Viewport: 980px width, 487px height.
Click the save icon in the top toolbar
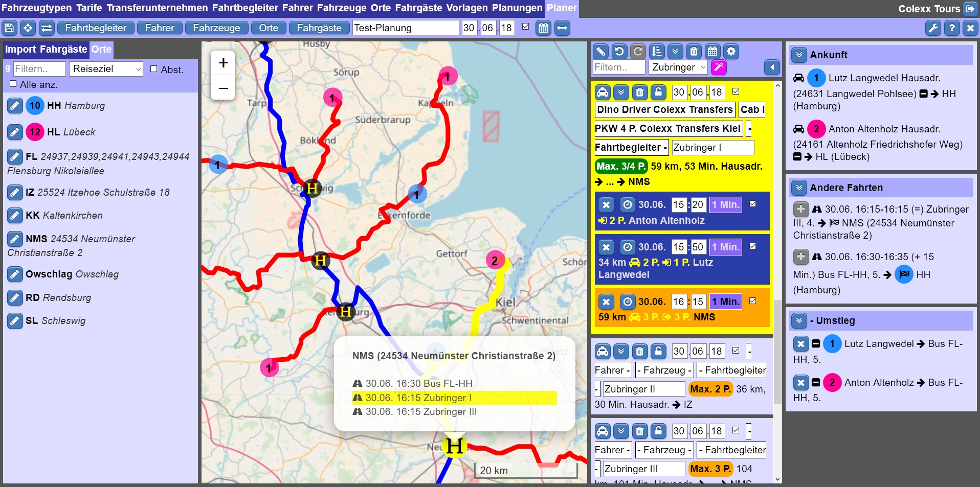pyautogui.click(x=10, y=28)
